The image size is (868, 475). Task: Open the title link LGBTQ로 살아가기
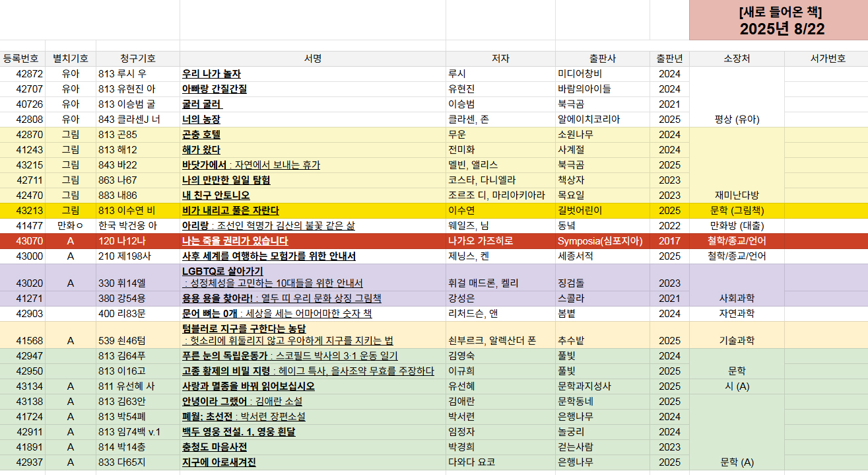[222, 272]
